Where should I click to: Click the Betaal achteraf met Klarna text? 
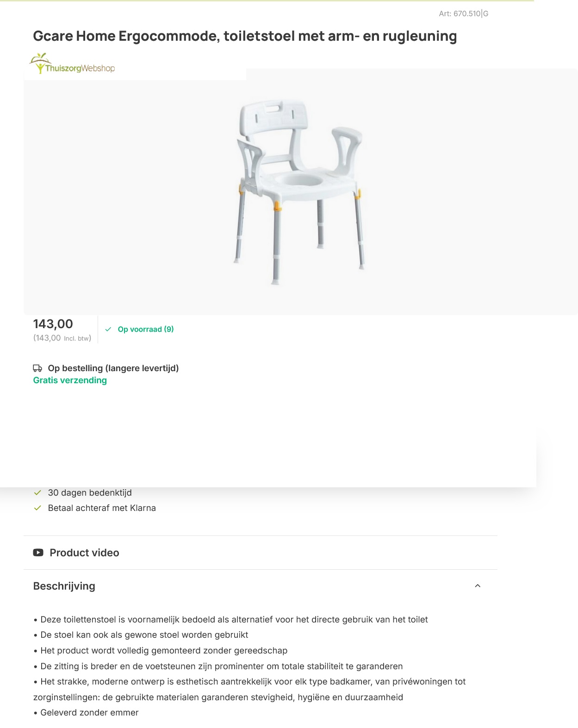[x=102, y=508]
